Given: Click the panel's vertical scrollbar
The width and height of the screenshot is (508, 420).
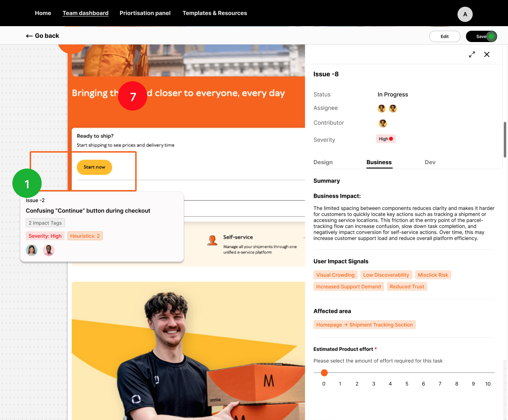Looking at the screenshot, I should coord(505,140).
